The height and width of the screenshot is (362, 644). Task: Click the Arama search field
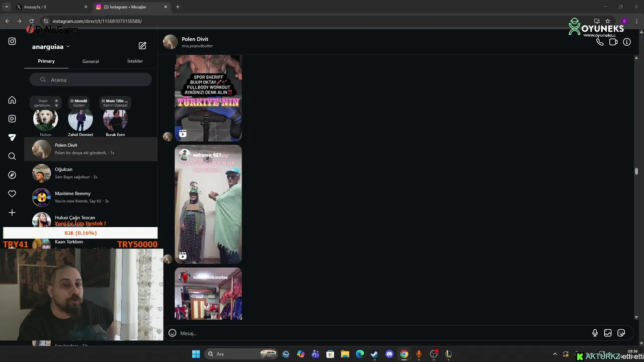click(x=91, y=79)
